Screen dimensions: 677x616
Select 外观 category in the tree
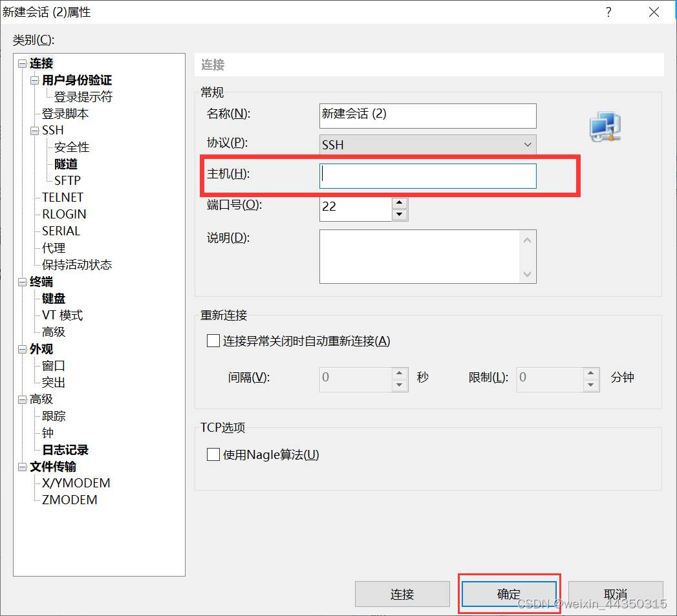41,349
